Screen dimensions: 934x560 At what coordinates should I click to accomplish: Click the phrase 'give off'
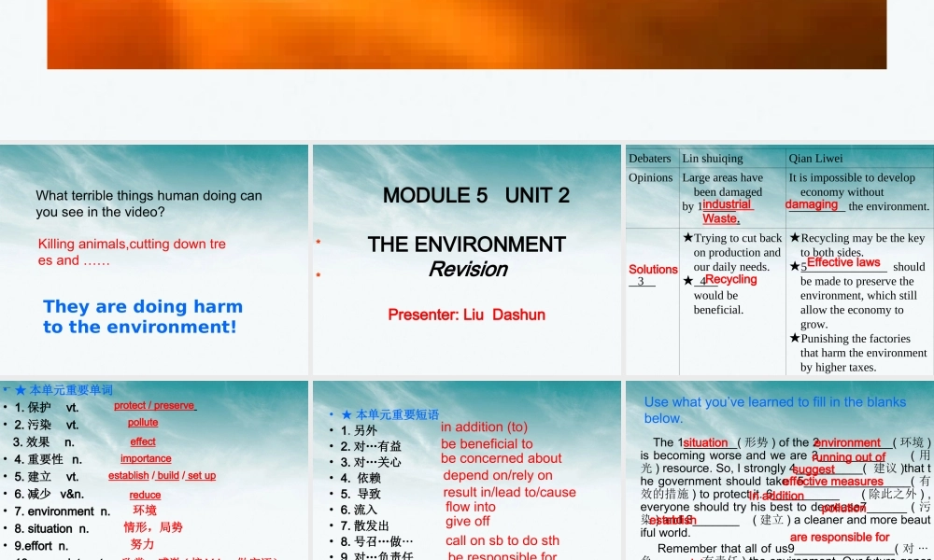tap(468, 522)
